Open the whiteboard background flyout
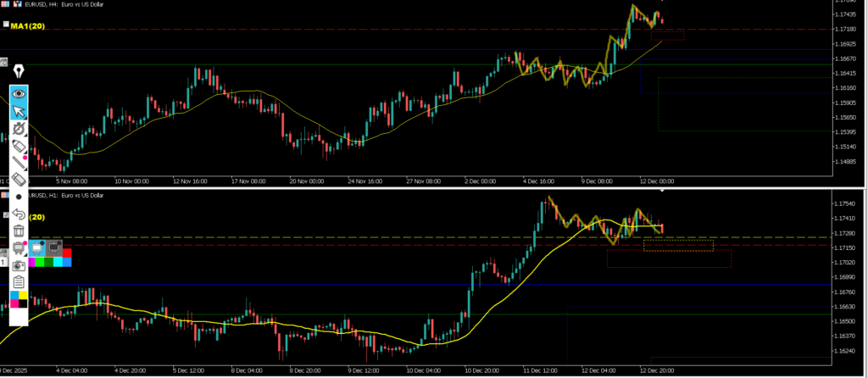The width and height of the screenshot is (868, 378). pyautogui.click(x=19, y=248)
